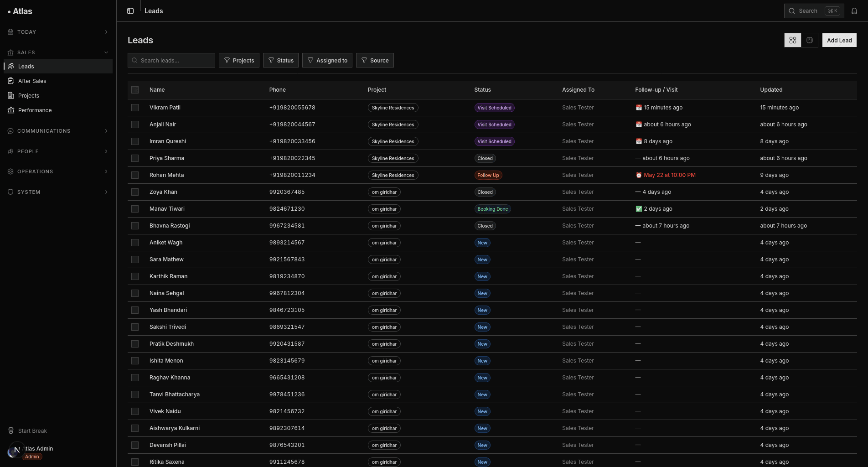The width and height of the screenshot is (868, 467).
Task: Open the Source filter button
Action: (x=375, y=60)
